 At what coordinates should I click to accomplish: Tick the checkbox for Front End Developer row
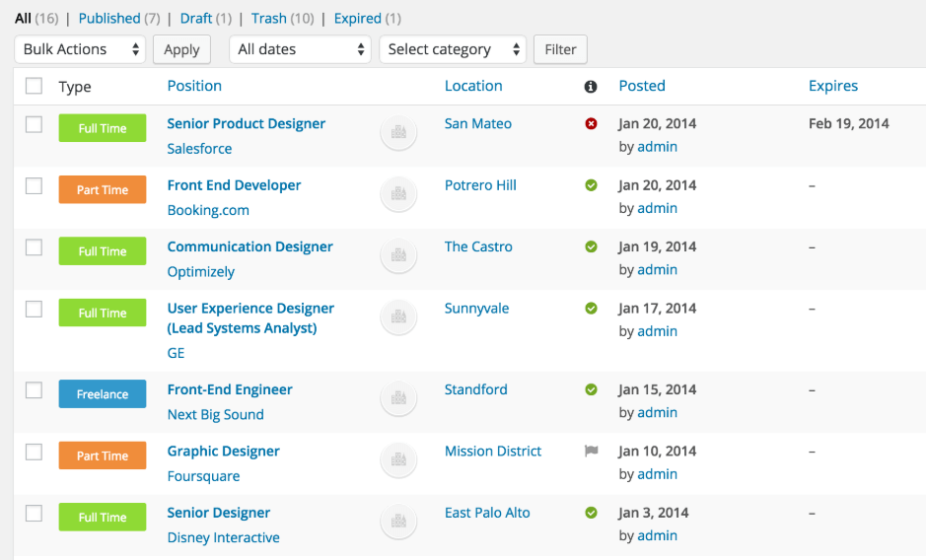pyautogui.click(x=35, y=185)
